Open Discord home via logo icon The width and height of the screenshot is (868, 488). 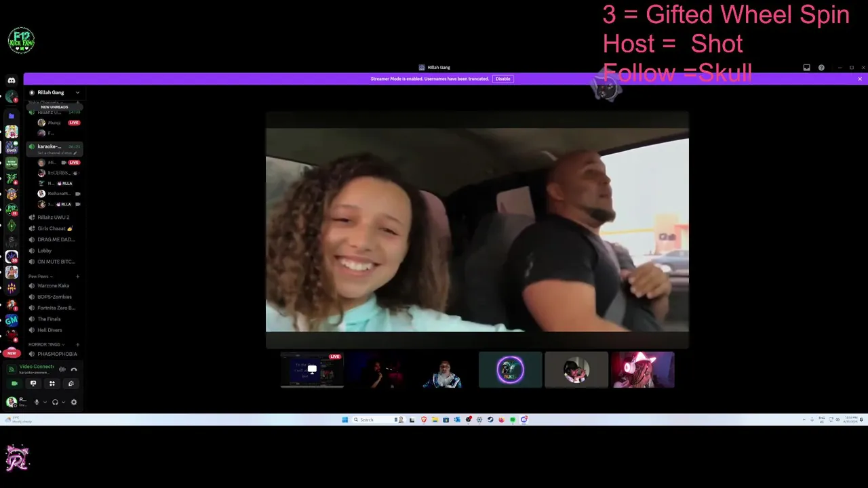(x=12, y=80)
